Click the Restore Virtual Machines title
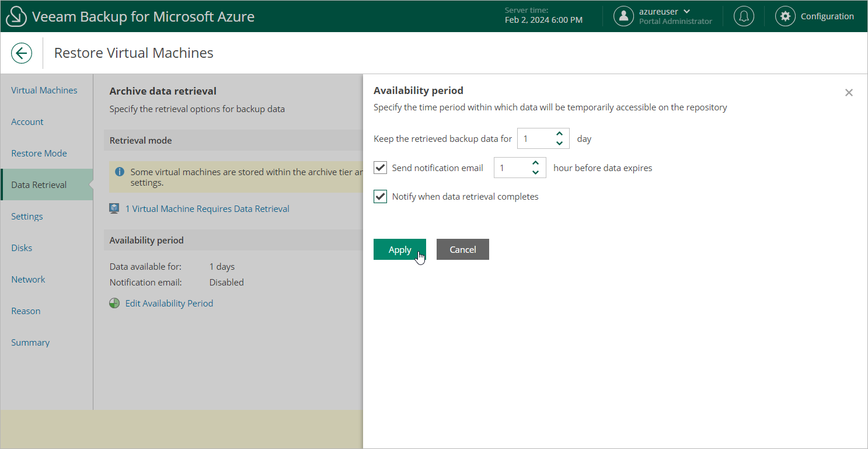Image resolution: width=868 pixels, height=449 pixels. (x=134, y=53)
